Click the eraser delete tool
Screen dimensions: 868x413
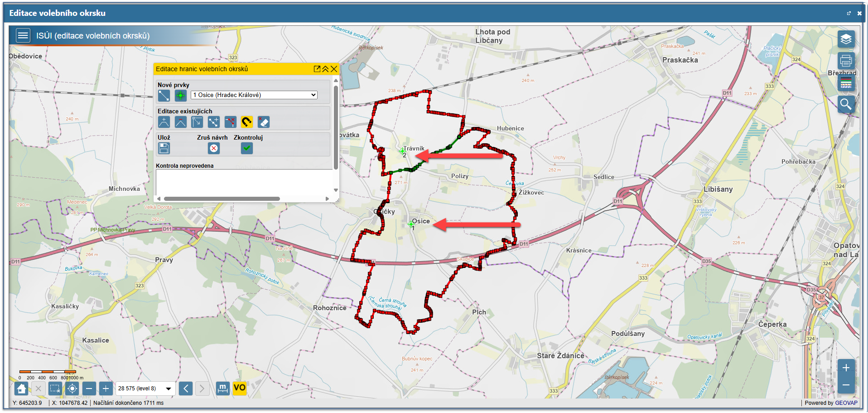[263, 122]
